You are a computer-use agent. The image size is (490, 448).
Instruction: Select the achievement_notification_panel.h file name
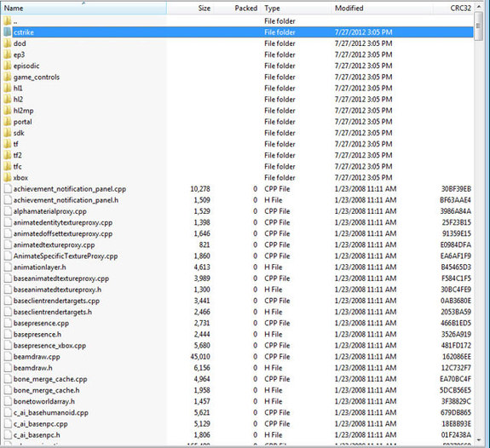[66, 200]
